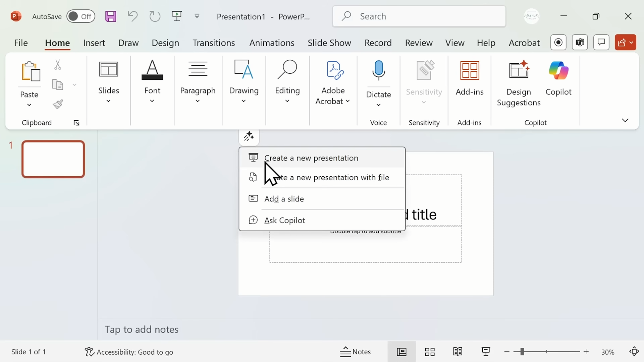Open Reading View from status bar
This screenshot has height=362, width=644.
[x=458, y=352]
